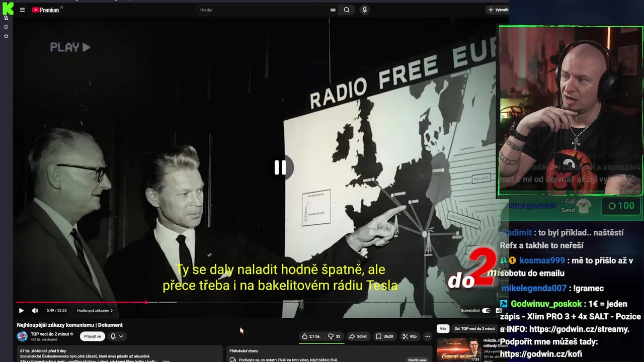This screenshot has height=362, width=644.
Task: Click the green 100 points badge
Action: 621,206
